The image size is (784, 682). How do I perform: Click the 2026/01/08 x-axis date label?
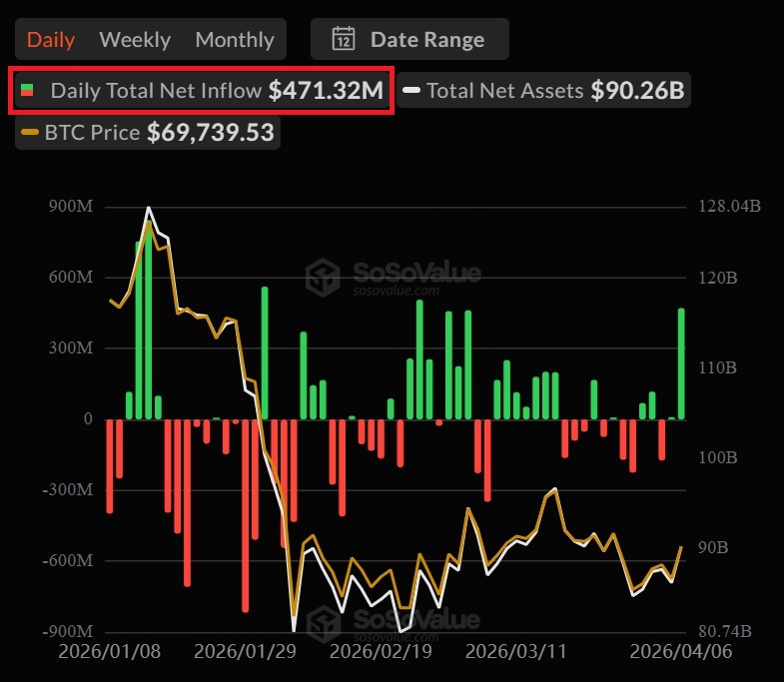point(110,651)
